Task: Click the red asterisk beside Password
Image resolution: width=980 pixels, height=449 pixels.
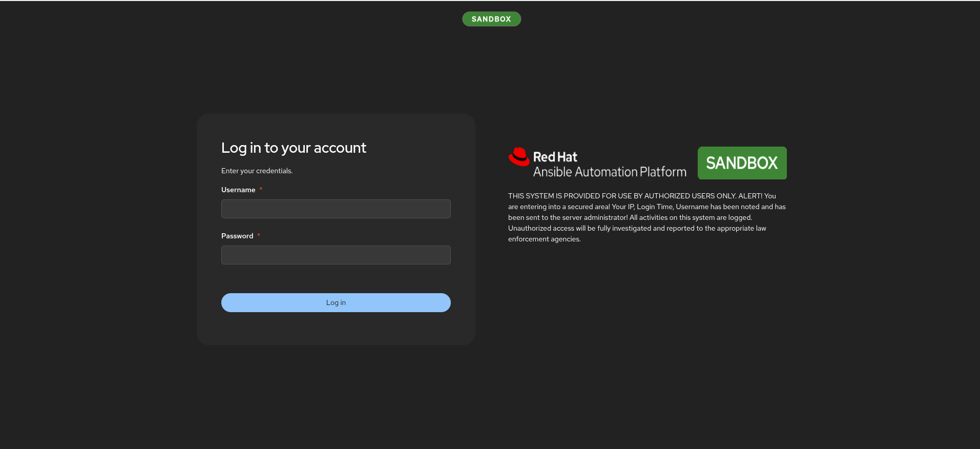Action: 259,235
